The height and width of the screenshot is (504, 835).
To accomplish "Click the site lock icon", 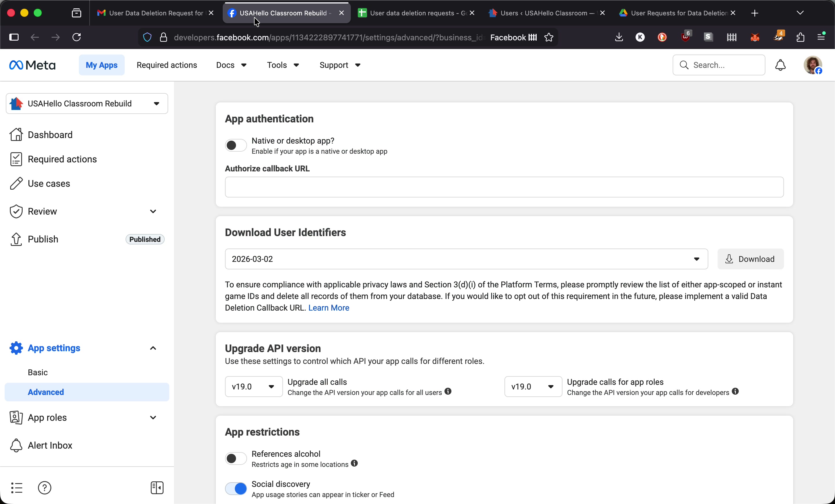I will tap(163, 37).
